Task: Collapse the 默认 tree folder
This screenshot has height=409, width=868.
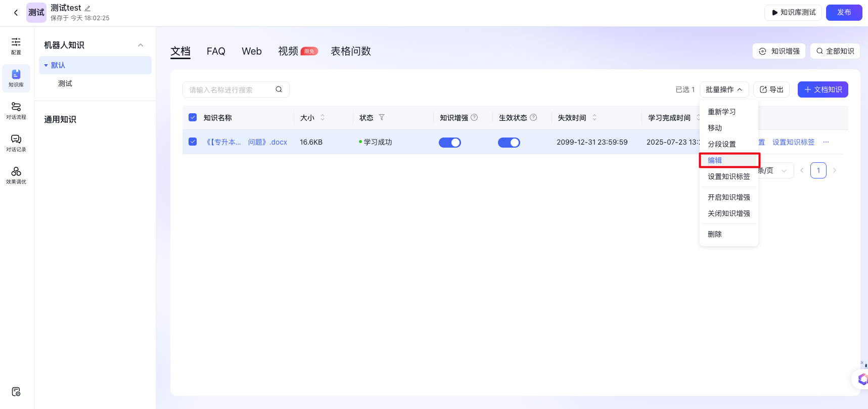Action: [x=47, y=65]
